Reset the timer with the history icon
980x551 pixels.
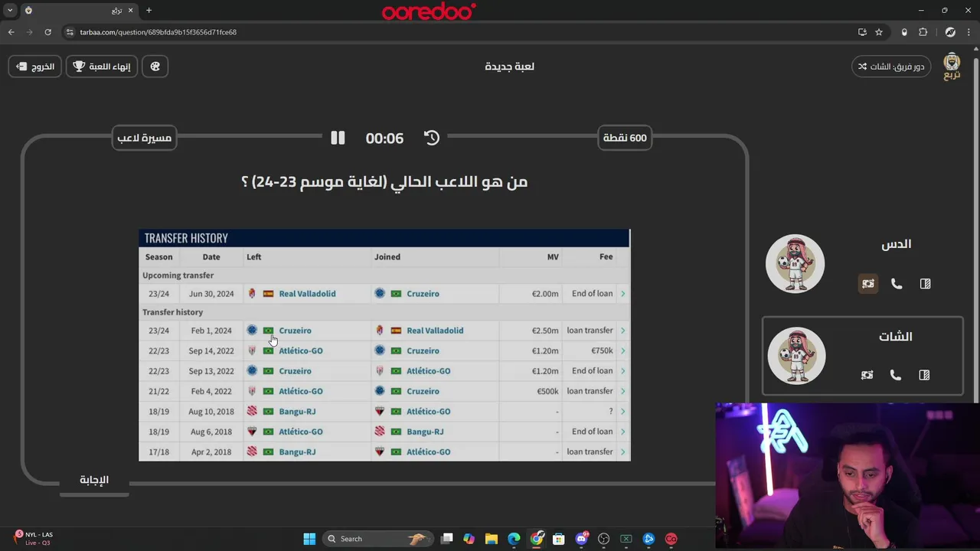432,138
